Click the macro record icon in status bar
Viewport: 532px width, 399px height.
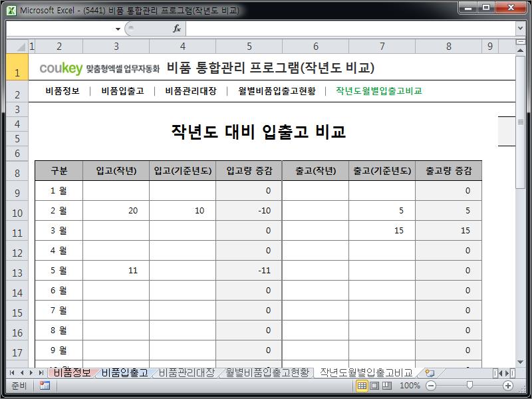click(45, 386)
